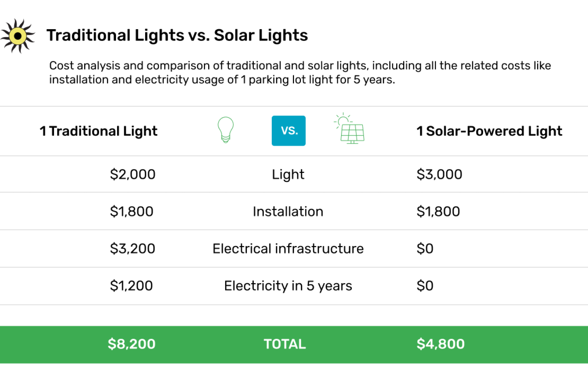Click the traditional $1,800 installation cost

tap(131, 211)
